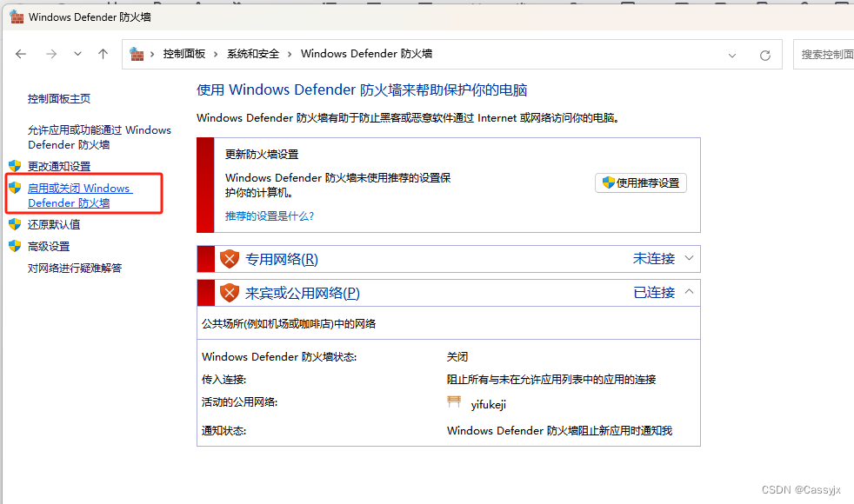Screen dimensions: 854x504
Task: Open 系统和安全 breadcrumb
Action: (253, 54)
